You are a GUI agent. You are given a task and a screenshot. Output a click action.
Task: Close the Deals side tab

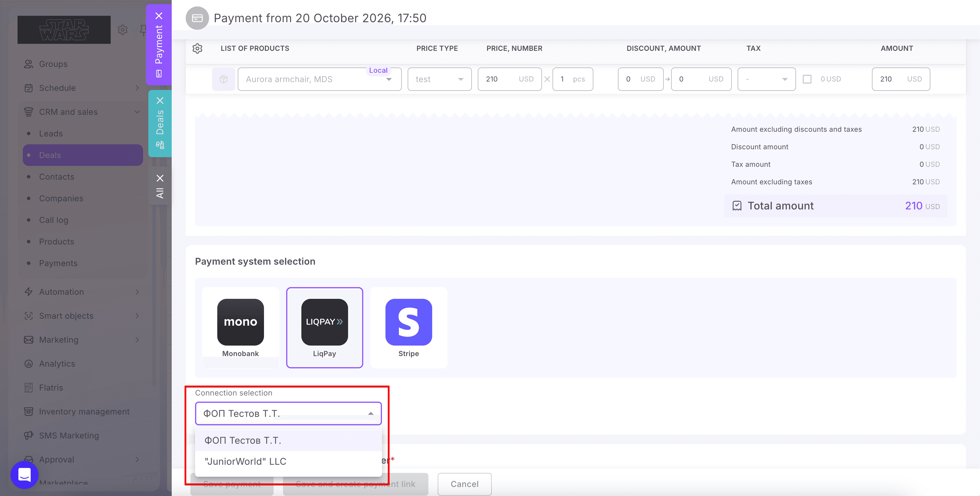[x=160, y=100]
